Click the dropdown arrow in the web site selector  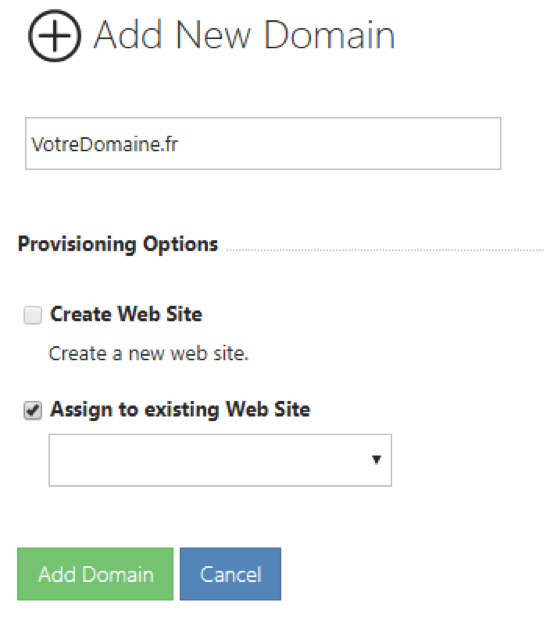[x=376, y=459]
